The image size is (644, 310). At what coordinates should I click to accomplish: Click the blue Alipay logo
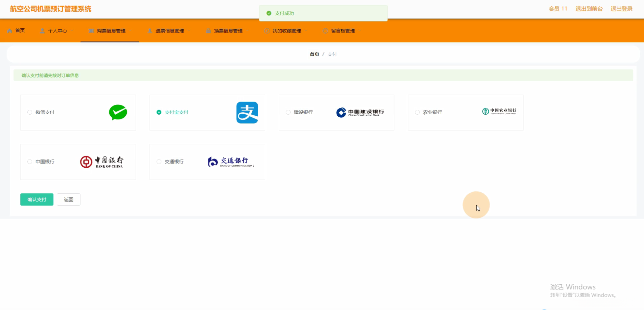click(247, 113)
